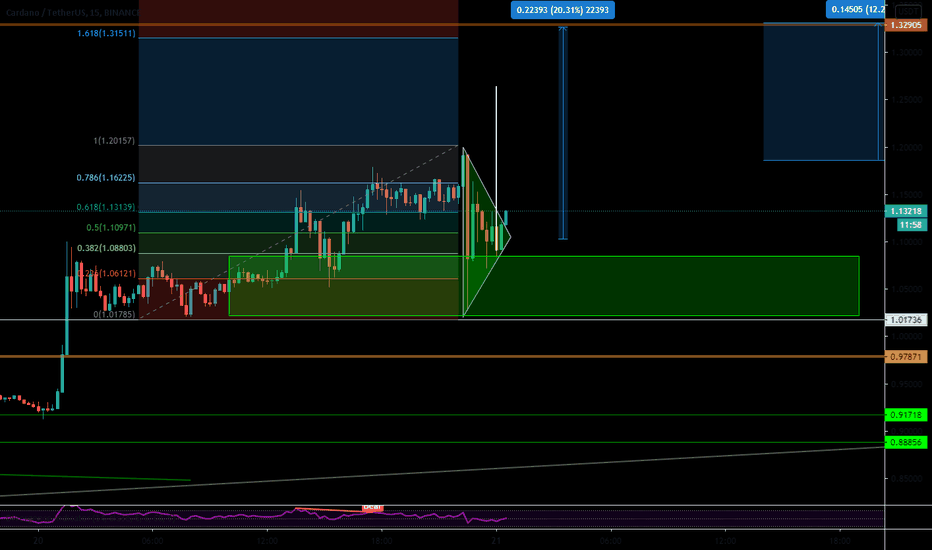
Task: Open the USDT currency selector
Action: click(x=908, y=11)
